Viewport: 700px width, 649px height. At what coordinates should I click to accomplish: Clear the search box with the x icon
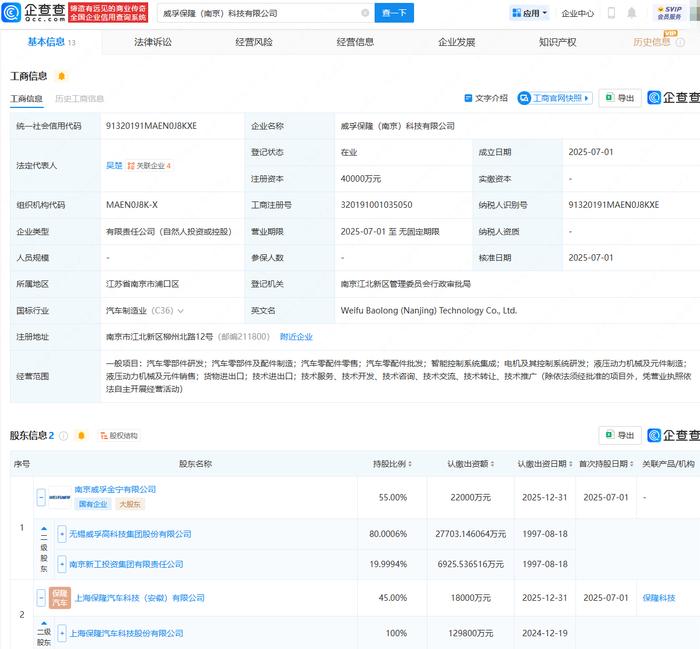click(365, 13)
